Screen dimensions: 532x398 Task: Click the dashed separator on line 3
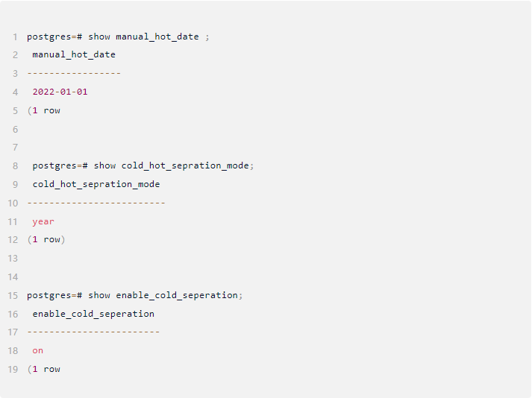[x=74, y=73]
